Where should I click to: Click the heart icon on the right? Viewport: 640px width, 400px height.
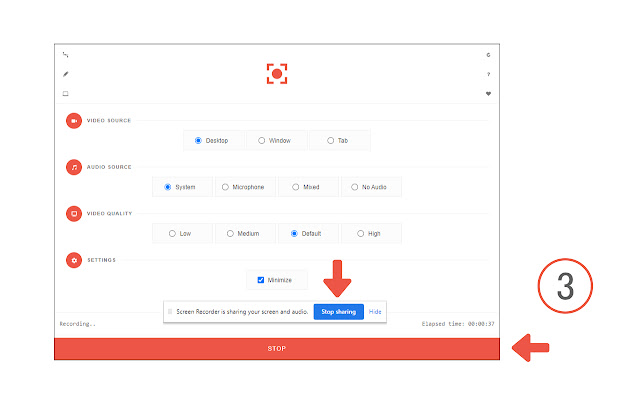tap(488, 94)
